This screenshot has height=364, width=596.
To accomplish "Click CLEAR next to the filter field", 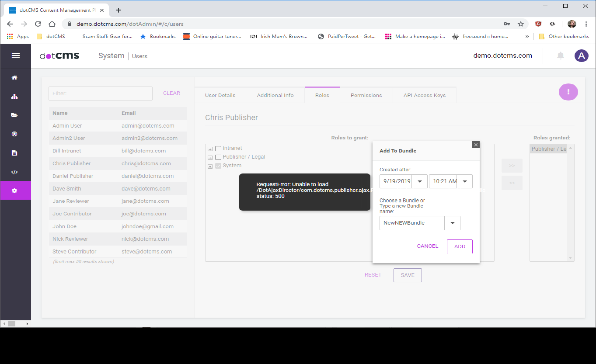I will [x=171, y=93].
